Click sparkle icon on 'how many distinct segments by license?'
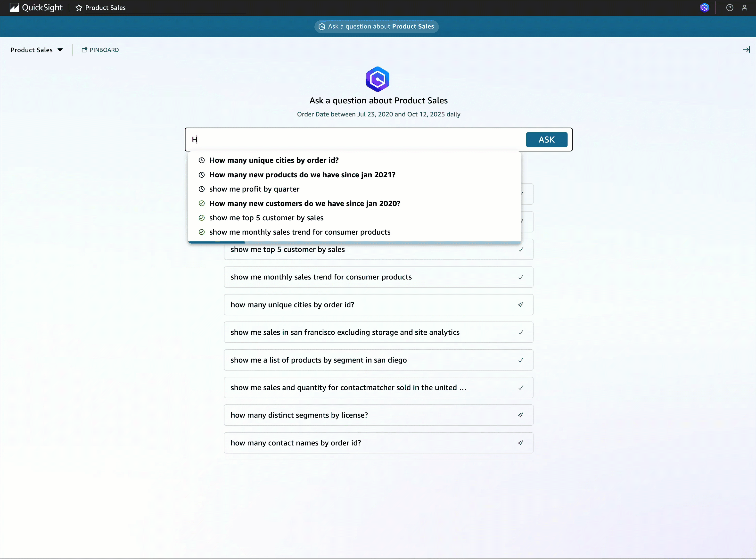This screenshot has width=756, height=559. (x=520, y=415)
